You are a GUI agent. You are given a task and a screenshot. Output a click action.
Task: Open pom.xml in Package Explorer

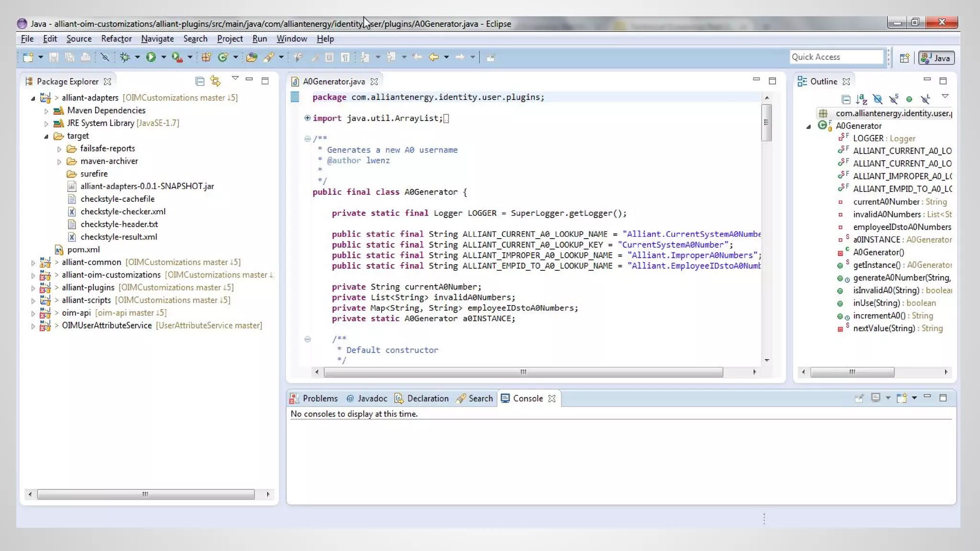click(83, 250)
